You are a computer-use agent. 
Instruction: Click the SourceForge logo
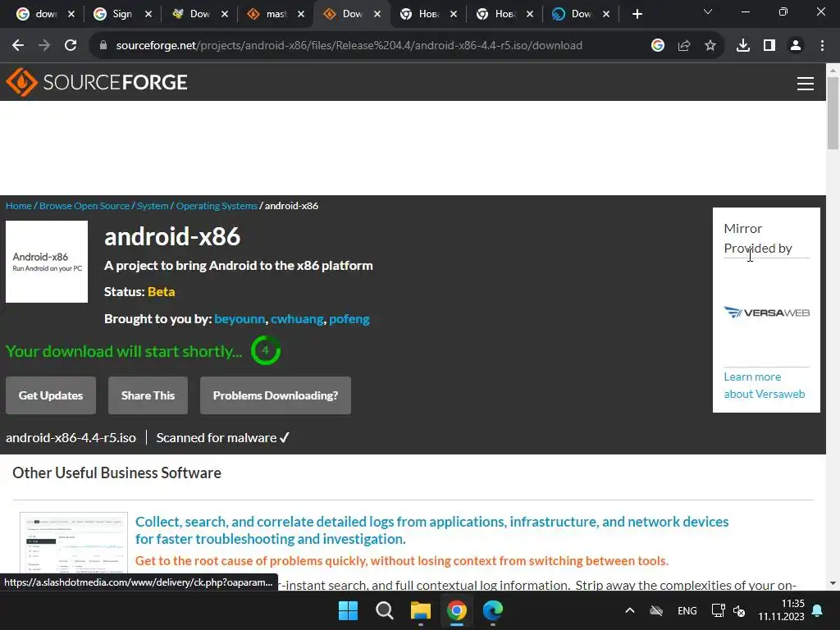97,82
